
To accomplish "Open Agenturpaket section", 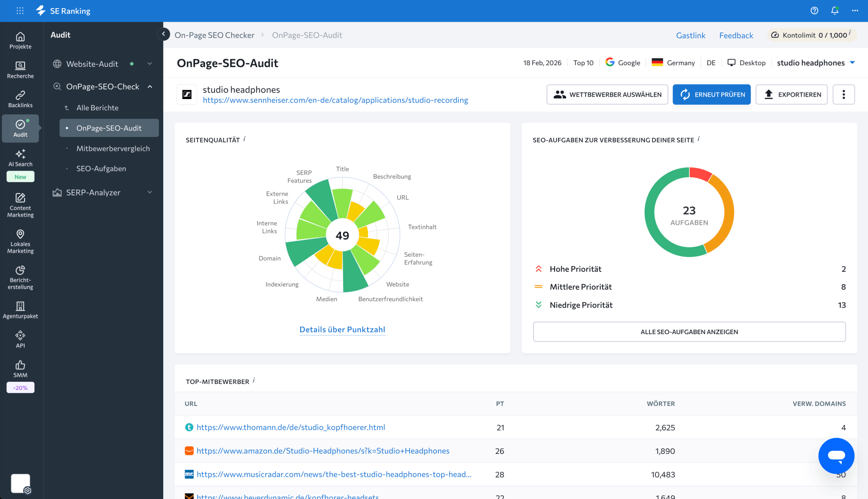I will pyautogui.click(x=20, y=310).
